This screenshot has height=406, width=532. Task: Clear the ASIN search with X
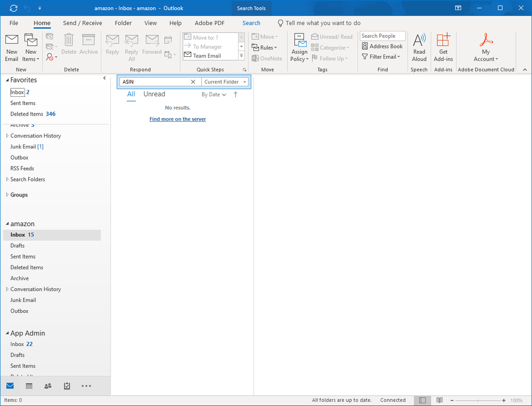pyautogui.click(x=193, y=81)
